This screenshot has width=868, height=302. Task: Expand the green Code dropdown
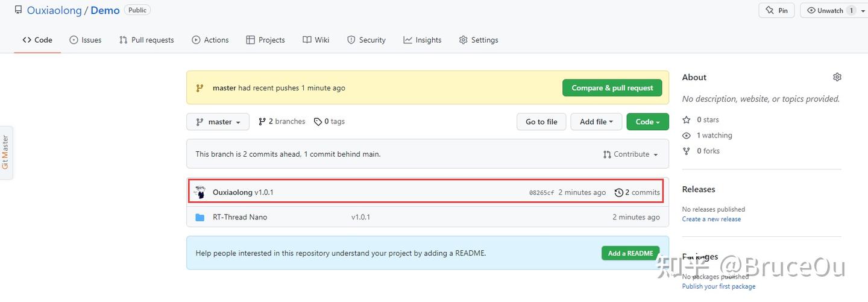pos(647,122)
